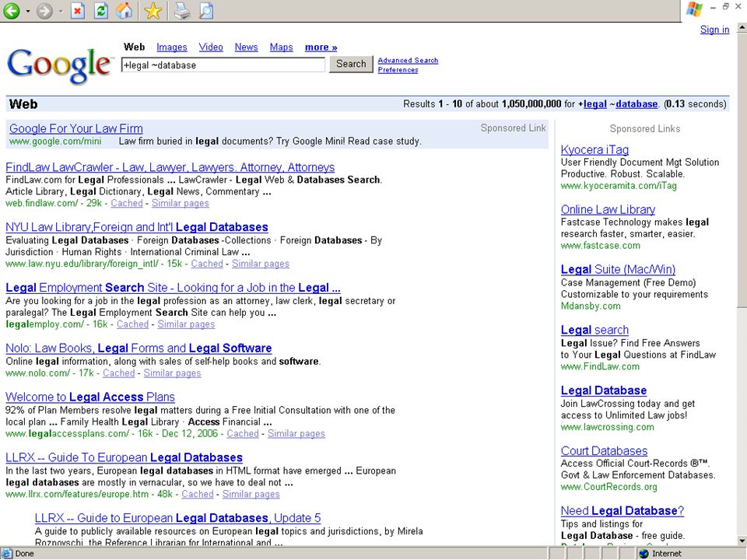Open Preferences link
The height and width of the screenshot is (560, 747).
coord(398,70)
